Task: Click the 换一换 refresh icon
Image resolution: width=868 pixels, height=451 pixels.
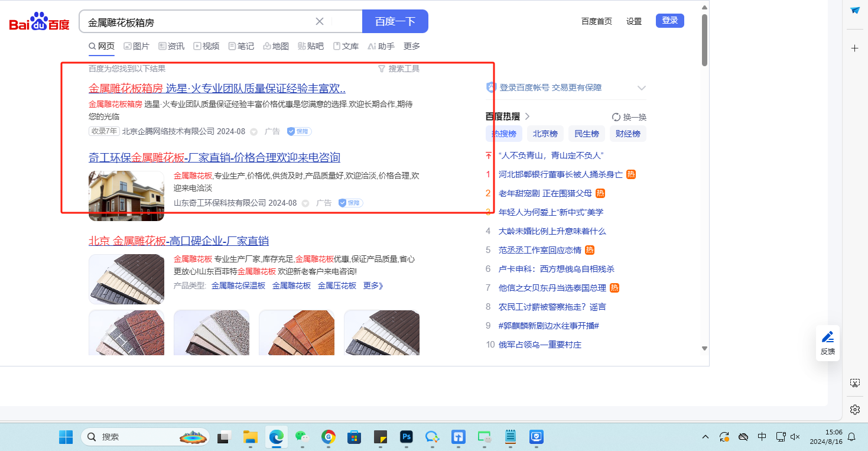Action: point(616,117)
